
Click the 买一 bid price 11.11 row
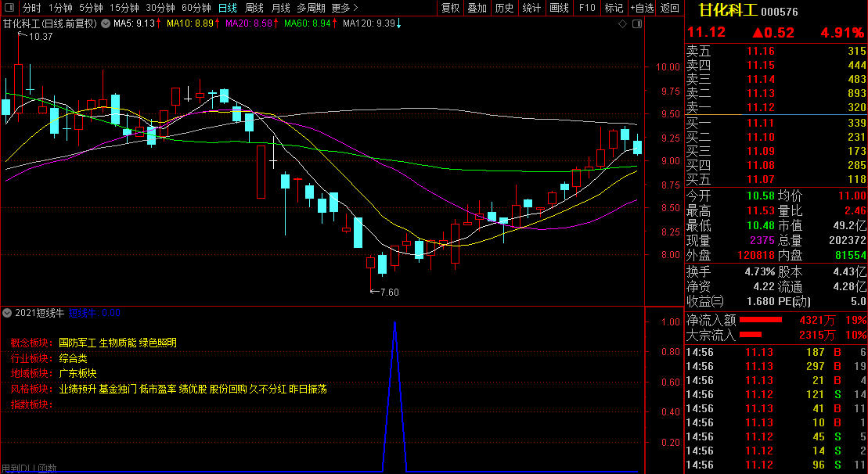pos(776,123)
